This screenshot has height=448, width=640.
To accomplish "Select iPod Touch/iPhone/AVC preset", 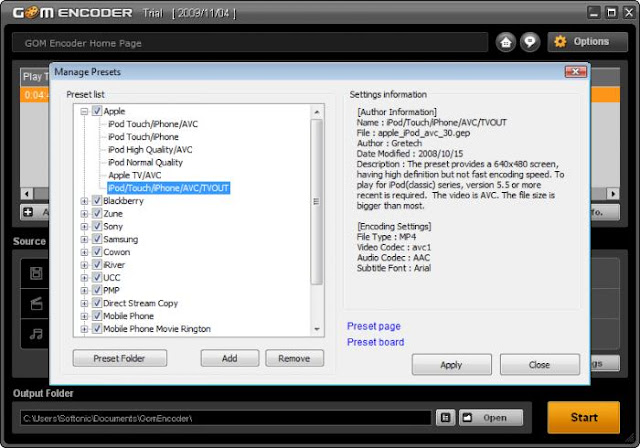I will tap(153, 124).
